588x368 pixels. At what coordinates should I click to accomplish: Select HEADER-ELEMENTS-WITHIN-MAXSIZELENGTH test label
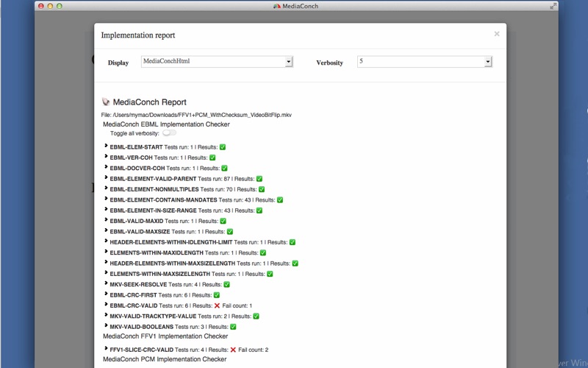point(173,263)
